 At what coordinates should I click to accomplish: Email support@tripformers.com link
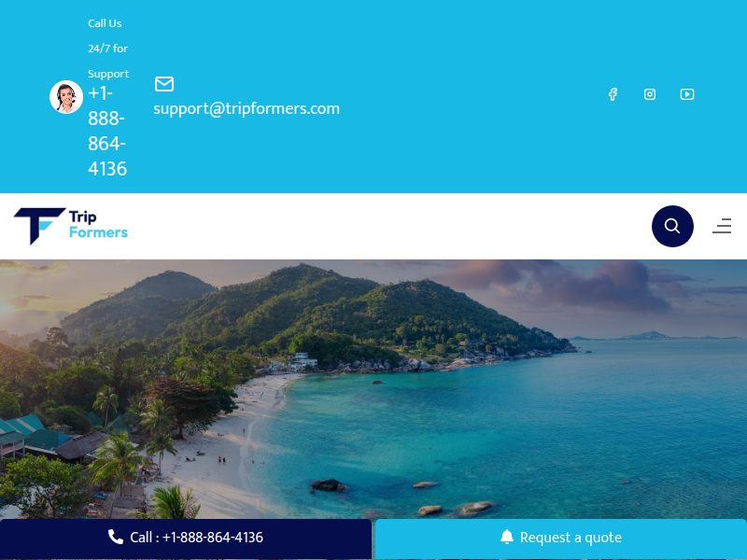tap(247, 108)
